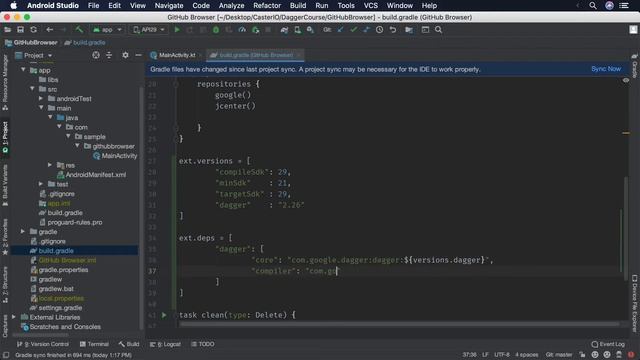Click Git: master branch widget
Image resolution: width=640 pixels, height=360 pixels.
click(559, 355)
